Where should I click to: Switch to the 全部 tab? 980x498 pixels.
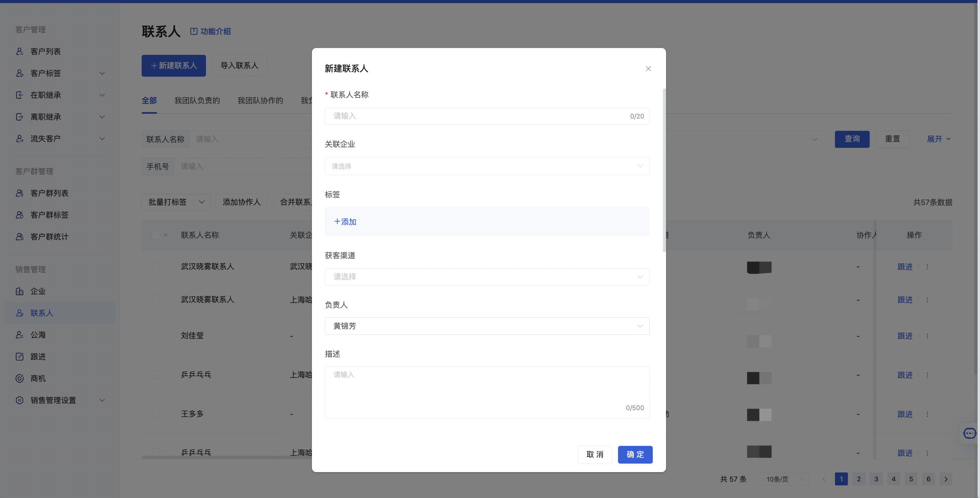click(x=149, y=100)
